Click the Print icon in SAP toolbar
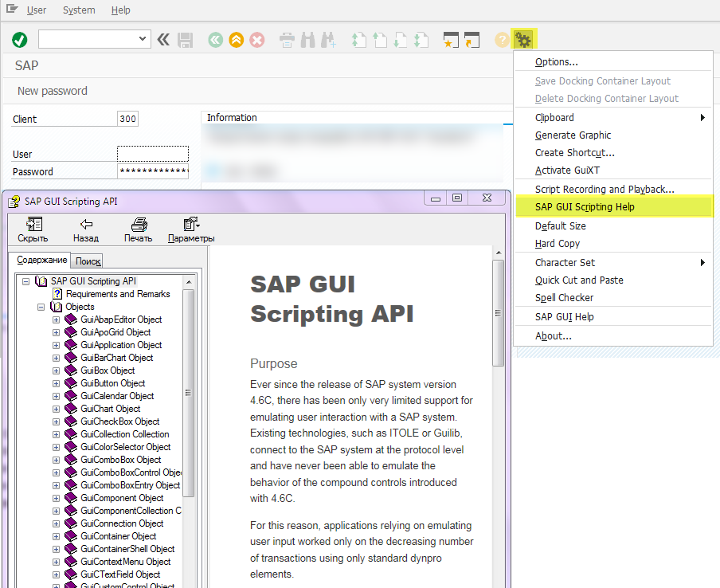 coord(287,40)
